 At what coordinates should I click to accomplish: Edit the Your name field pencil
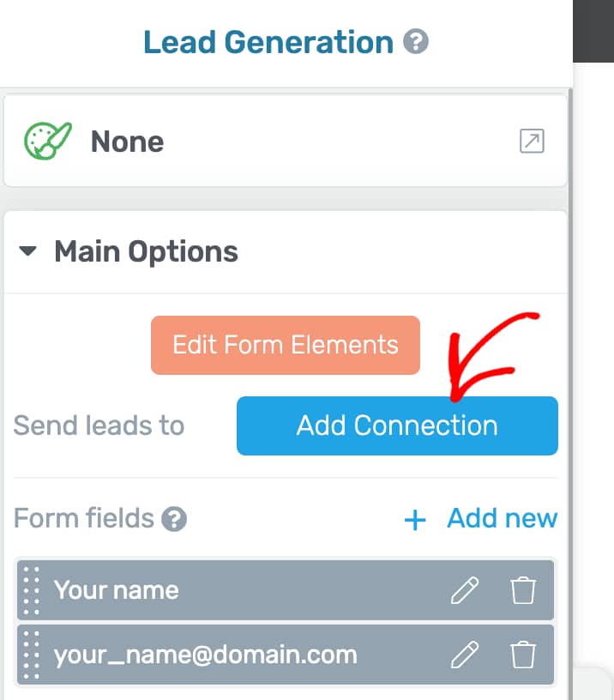(x=465, y=589)
